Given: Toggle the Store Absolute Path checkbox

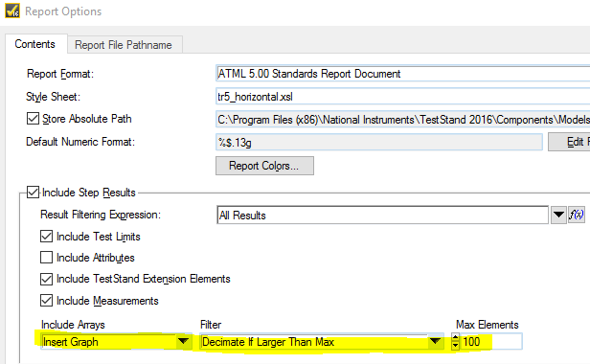Looking at the screenshot, I should (x=34, y=119).
